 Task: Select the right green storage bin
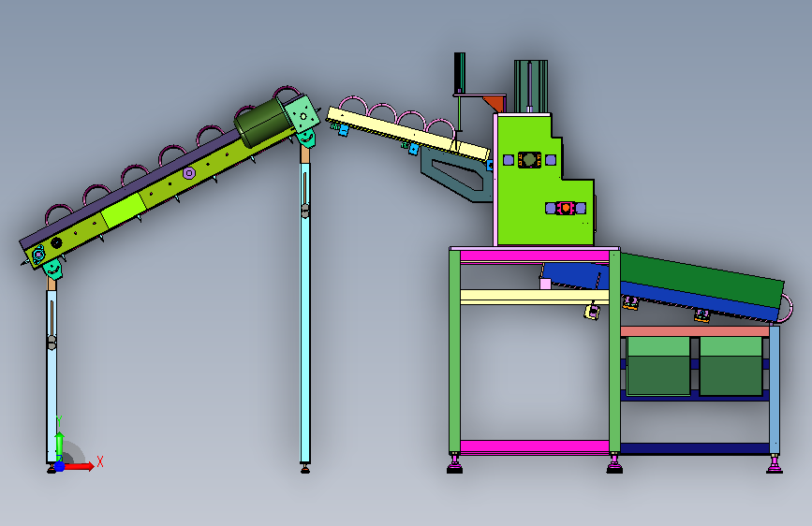pos(731,366)
